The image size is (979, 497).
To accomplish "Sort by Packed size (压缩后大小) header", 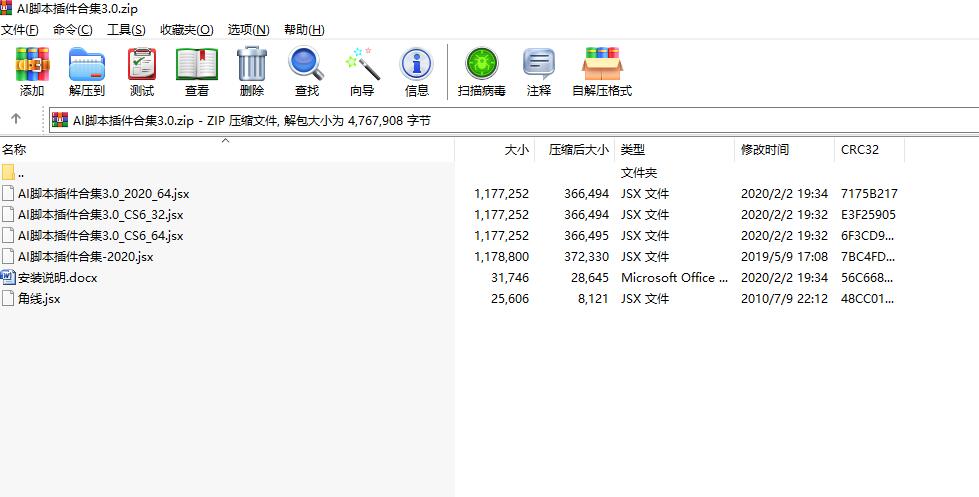I will (579, 150).
